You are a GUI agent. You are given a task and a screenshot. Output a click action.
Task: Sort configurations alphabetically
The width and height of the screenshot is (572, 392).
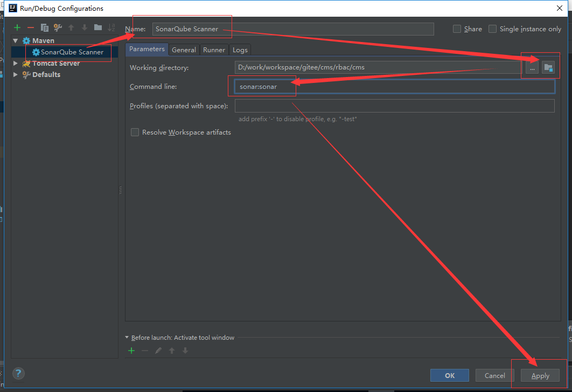tap(111, 27)
